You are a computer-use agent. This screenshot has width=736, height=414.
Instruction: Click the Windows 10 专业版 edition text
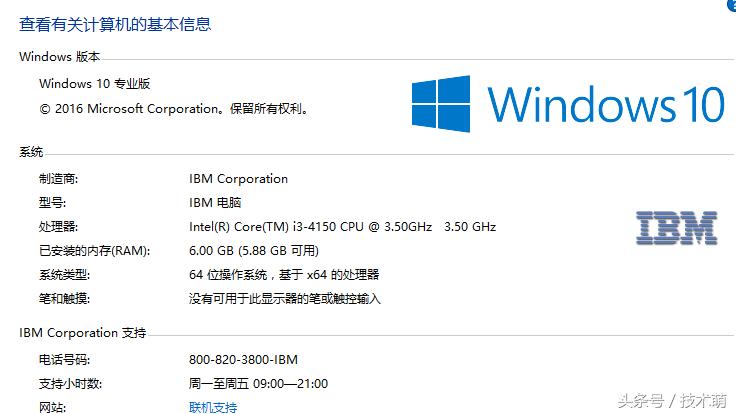click(x=95, y=84)
